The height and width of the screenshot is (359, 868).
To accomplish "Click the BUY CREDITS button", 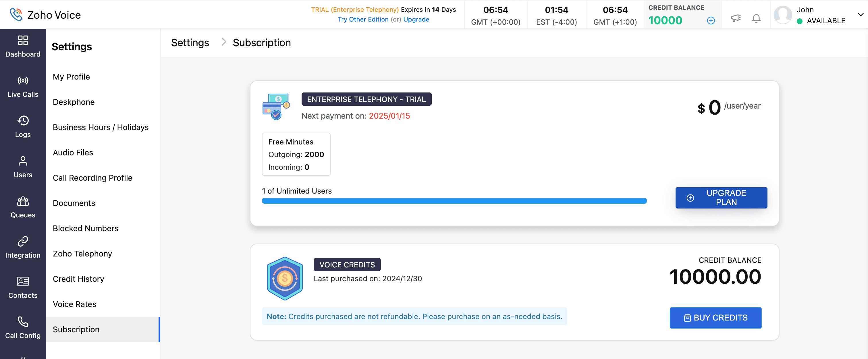I will [715, 318].
